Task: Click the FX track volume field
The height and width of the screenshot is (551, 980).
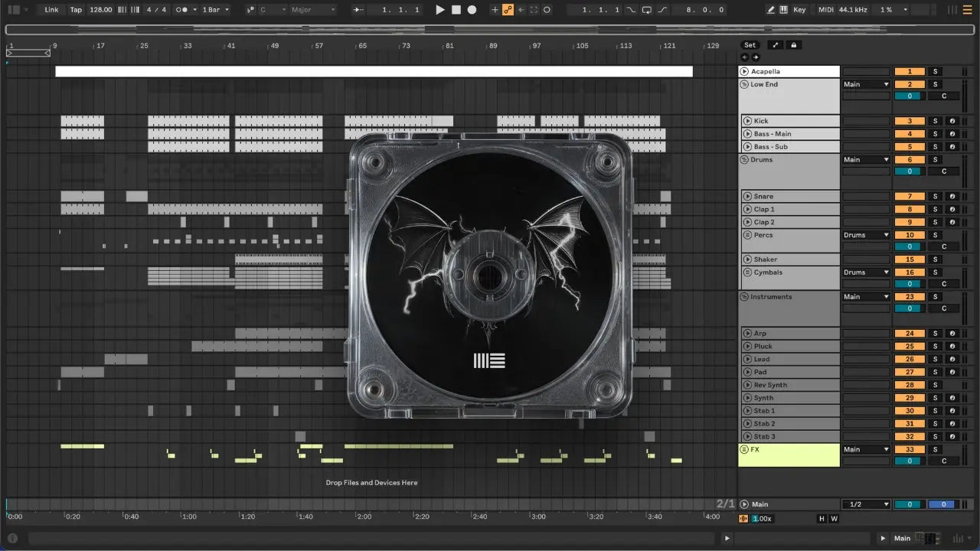Action: pyautogui.click(x=910, y=461)
